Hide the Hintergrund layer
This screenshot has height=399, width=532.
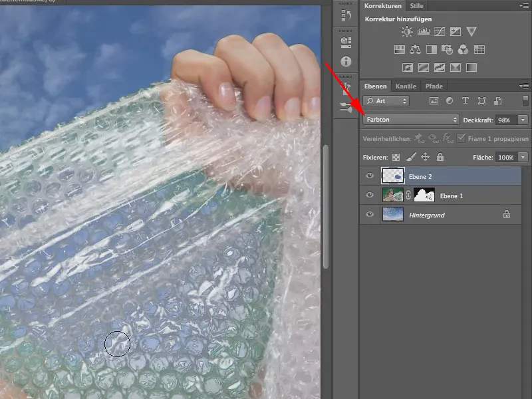[370, 214]
